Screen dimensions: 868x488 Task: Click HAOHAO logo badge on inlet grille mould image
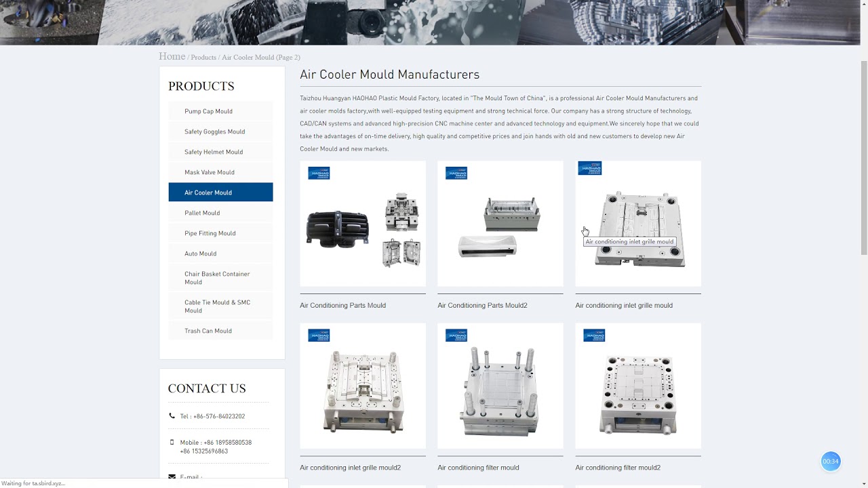590,168
